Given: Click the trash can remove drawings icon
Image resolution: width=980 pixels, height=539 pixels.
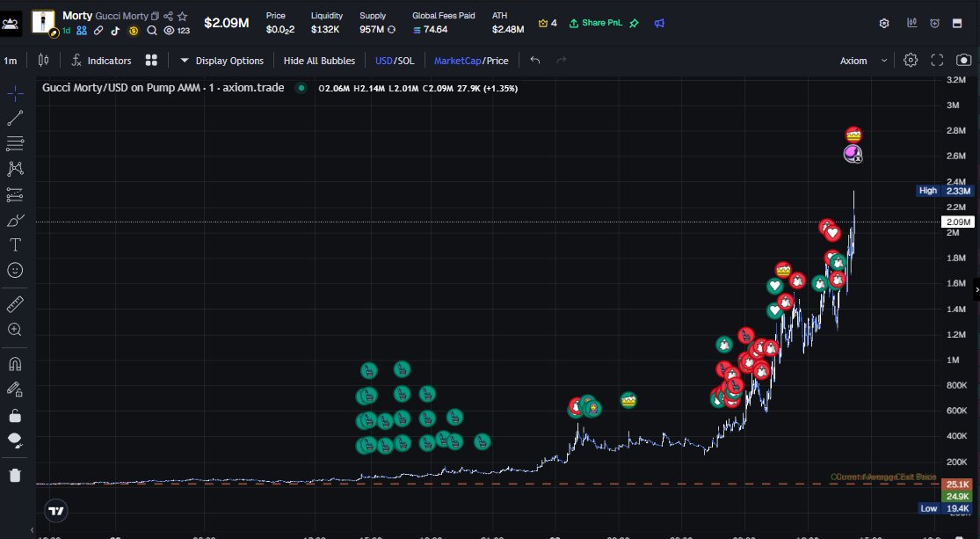Looking at the screenshot, I should [15, 475].
